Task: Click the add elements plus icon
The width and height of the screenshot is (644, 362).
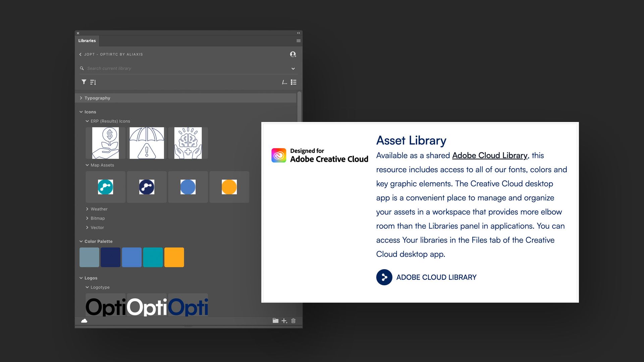Action: (284, 321)
